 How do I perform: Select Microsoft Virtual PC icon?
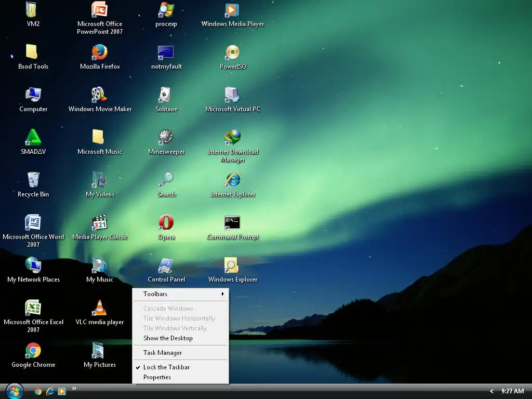(232, 95)
